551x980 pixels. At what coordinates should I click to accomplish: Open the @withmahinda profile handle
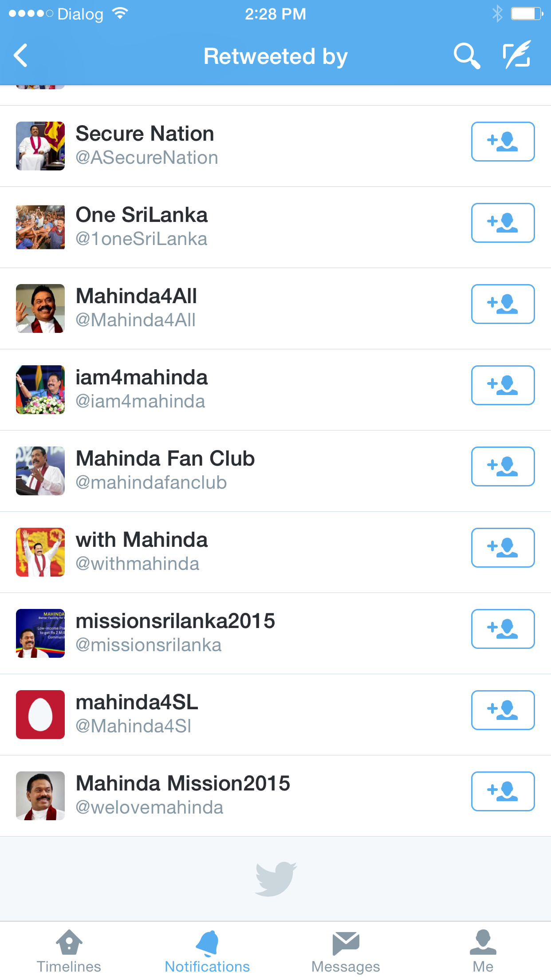(138, 564)
